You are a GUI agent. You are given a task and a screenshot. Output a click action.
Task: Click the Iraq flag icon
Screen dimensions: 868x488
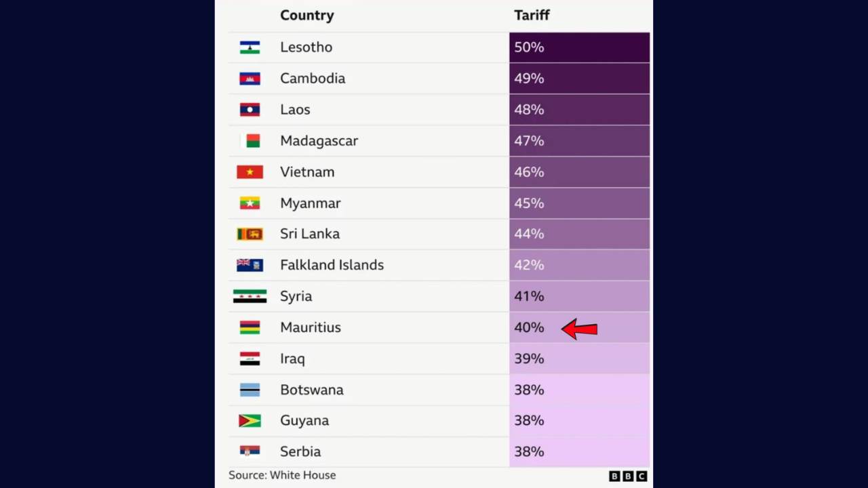(250, 359)
